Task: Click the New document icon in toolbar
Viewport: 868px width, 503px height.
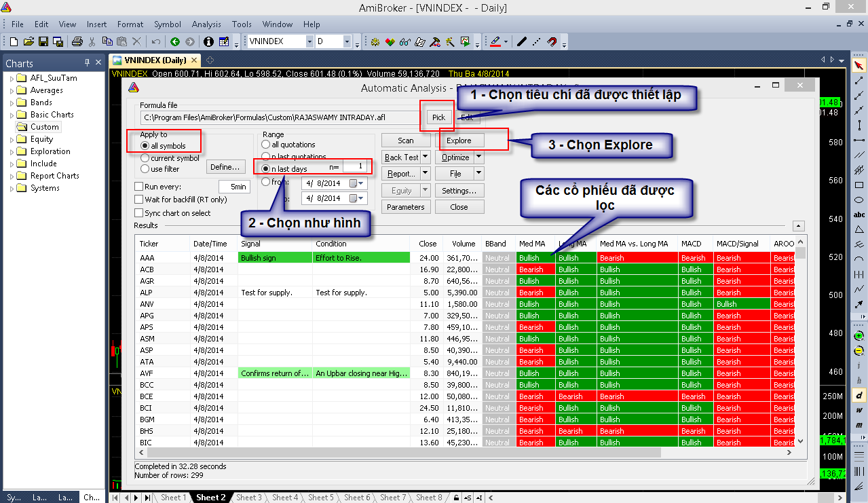Action: coord(13,41)
